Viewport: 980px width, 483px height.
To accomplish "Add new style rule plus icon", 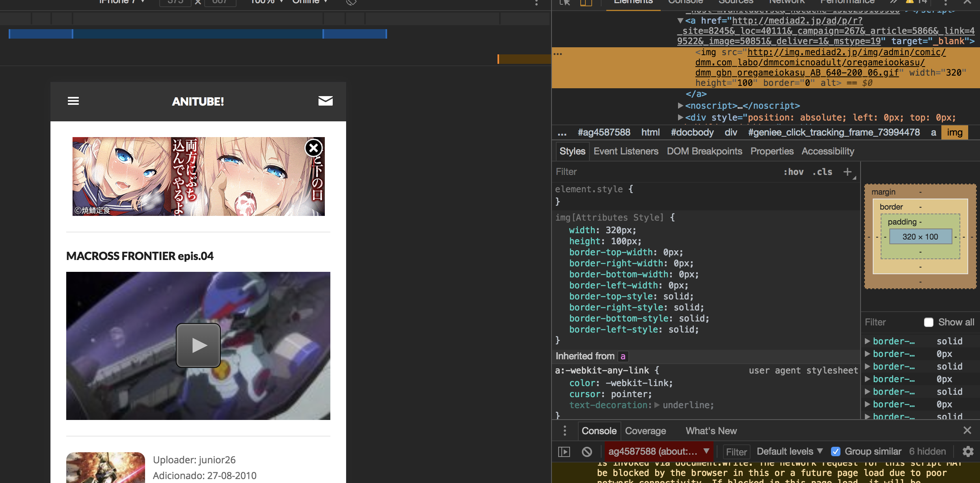I will click(x=847, y=172).
